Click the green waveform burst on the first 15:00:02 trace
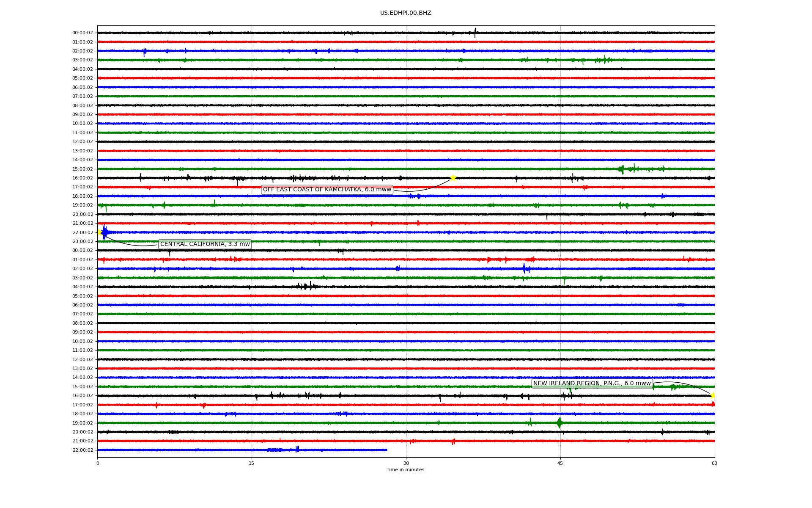Screen dimensions: 812x508 tap(622, 169)
